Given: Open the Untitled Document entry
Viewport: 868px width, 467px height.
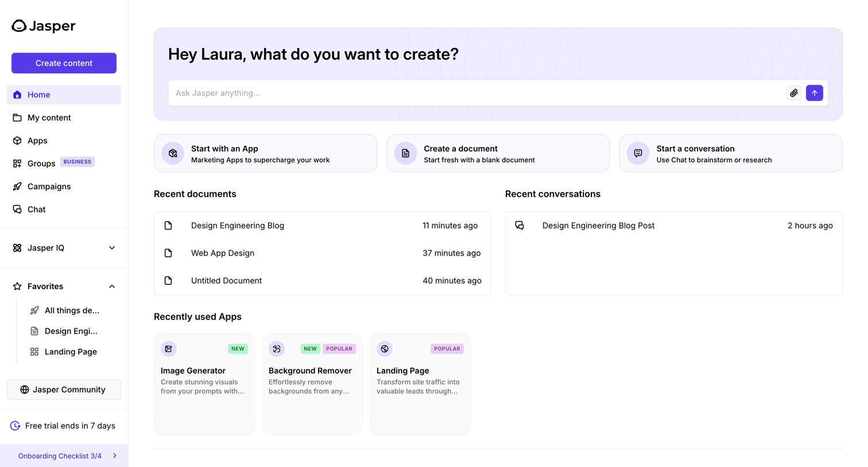Looking at the screenshot, I should click(323, 281).
